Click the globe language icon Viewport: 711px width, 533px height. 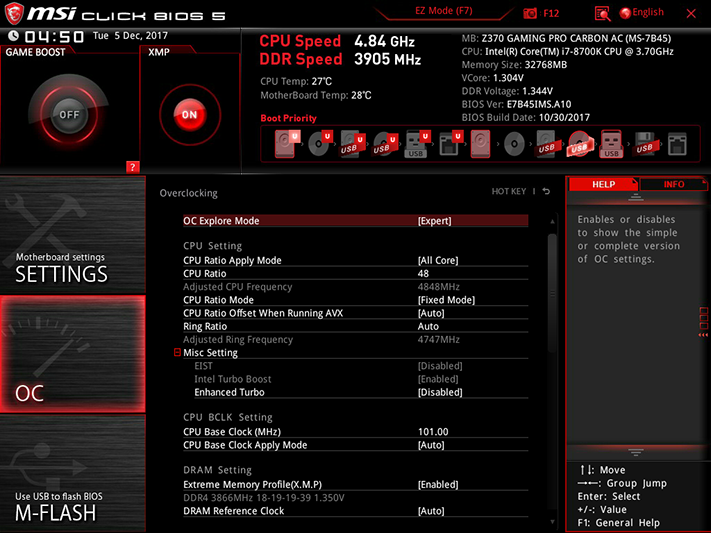pos(625,13)
